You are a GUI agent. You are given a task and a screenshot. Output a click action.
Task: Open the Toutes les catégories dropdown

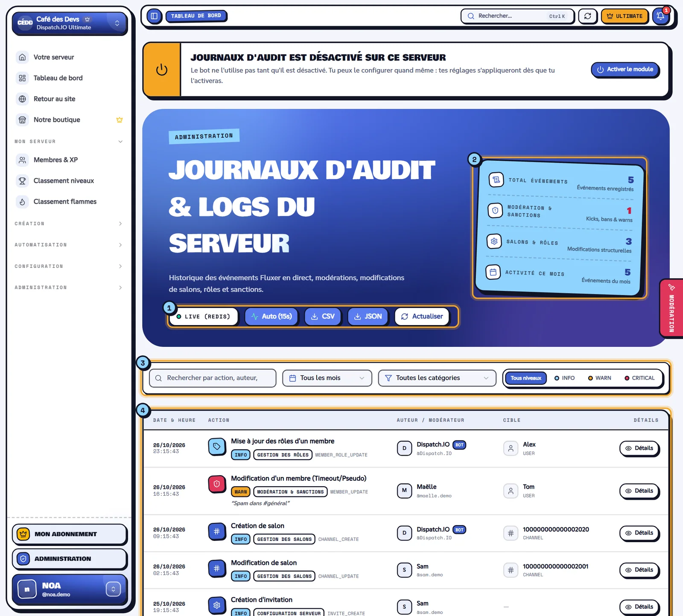click(437, 378)
